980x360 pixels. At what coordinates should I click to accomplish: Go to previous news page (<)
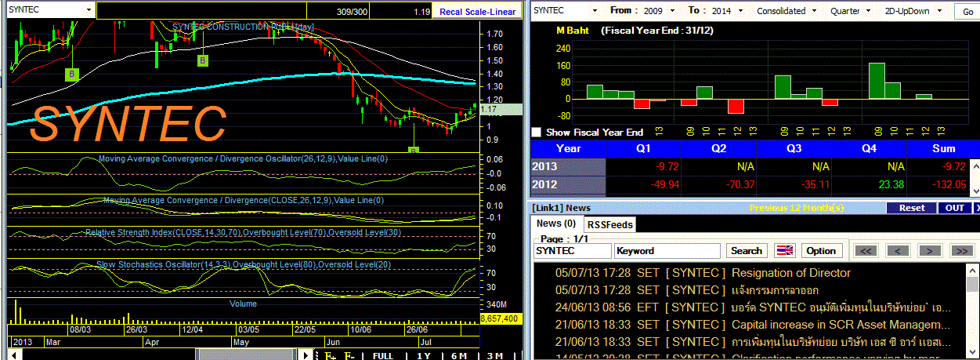pyautogui.click(x=896, y=251)
